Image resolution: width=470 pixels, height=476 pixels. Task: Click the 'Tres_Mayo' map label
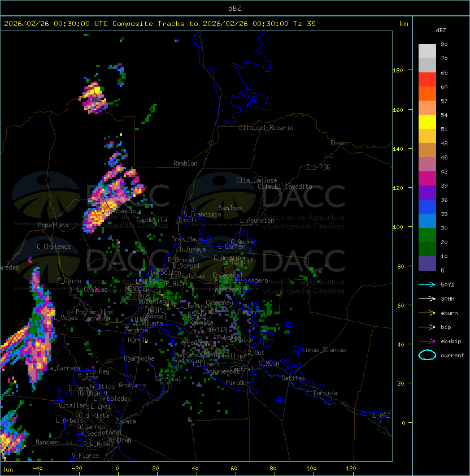click(x=186, y=239)
